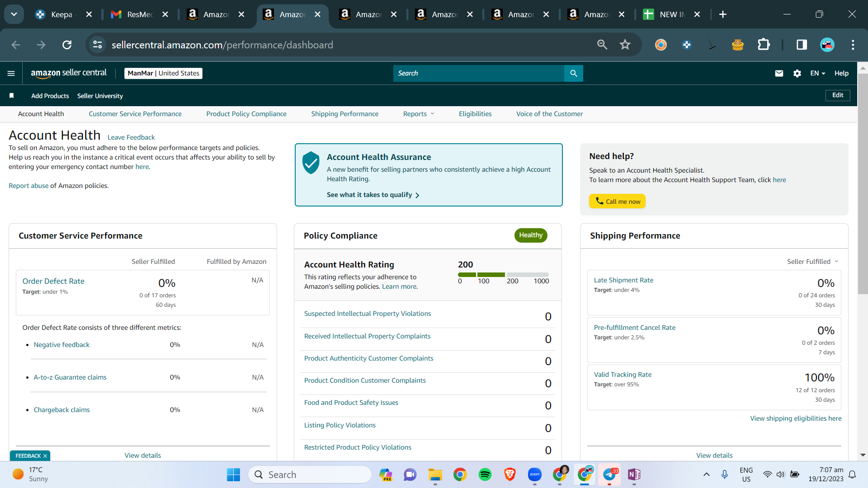Open Zoom from the taskbar
This screenshot has height=488, width=868.
click(x=535, y=474)
